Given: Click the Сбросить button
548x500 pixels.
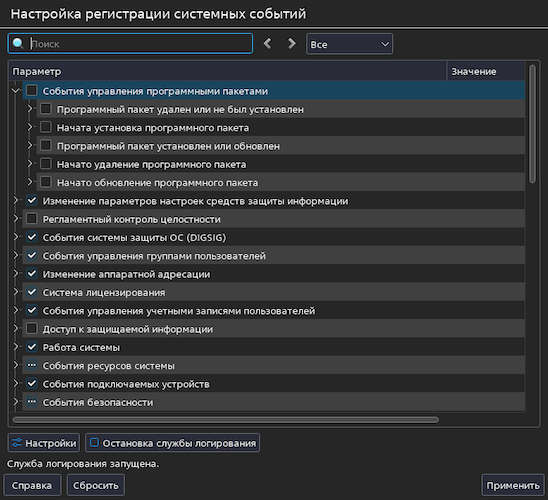Looking at the screenshot, I should (x=96, y=485).
